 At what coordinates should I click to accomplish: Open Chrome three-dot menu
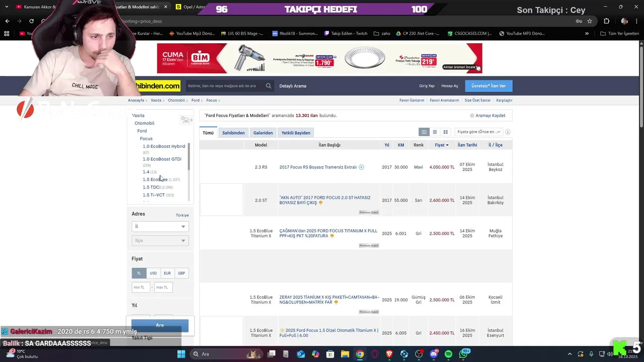coord(636,21)
